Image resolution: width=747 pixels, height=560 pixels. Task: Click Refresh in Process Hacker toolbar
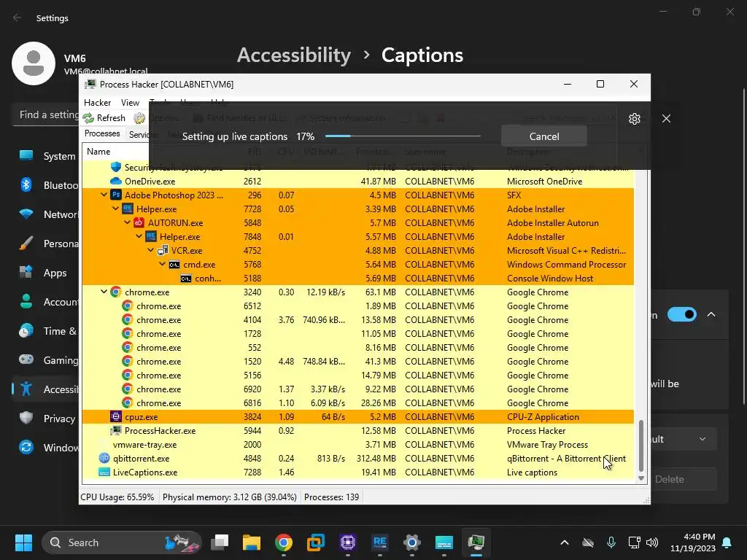tap(104, 118)
